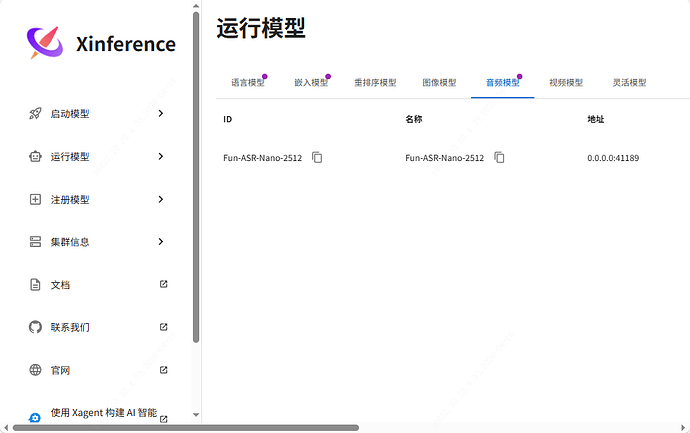Expand the 运行模型 sidebar chevron
The width and height of the screenshot is (690, 433).
click(161, 157)
